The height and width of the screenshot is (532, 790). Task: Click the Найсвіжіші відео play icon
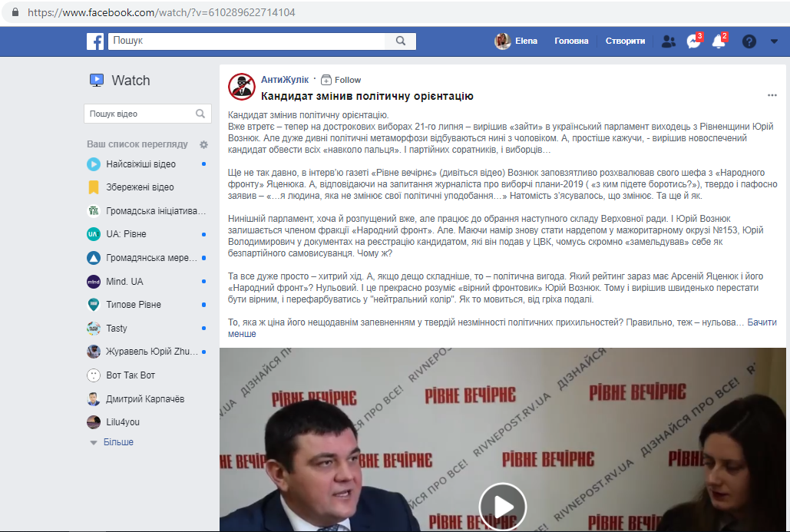[x=94, y=164]
